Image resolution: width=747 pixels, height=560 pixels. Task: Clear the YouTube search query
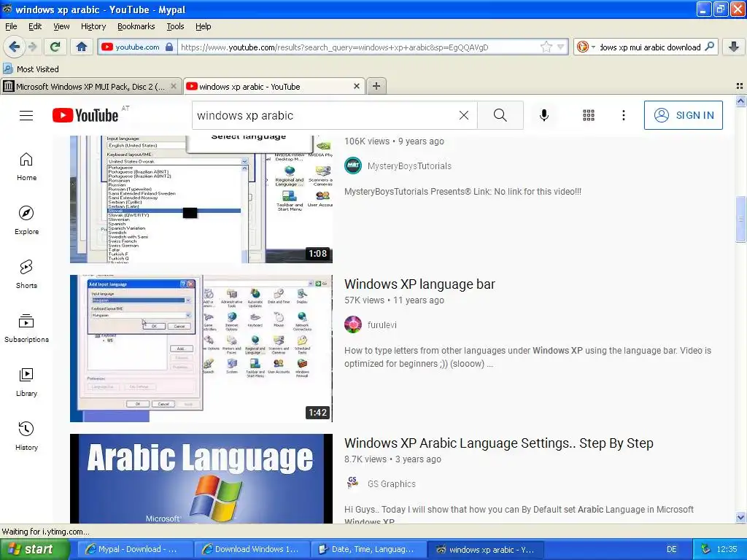463,115
